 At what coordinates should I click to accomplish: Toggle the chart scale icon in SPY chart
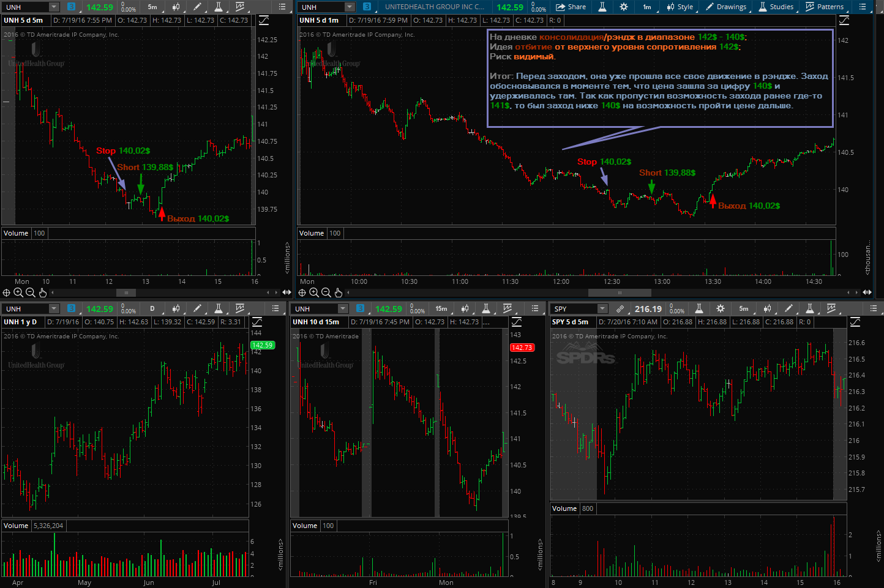tap(855, 322)
